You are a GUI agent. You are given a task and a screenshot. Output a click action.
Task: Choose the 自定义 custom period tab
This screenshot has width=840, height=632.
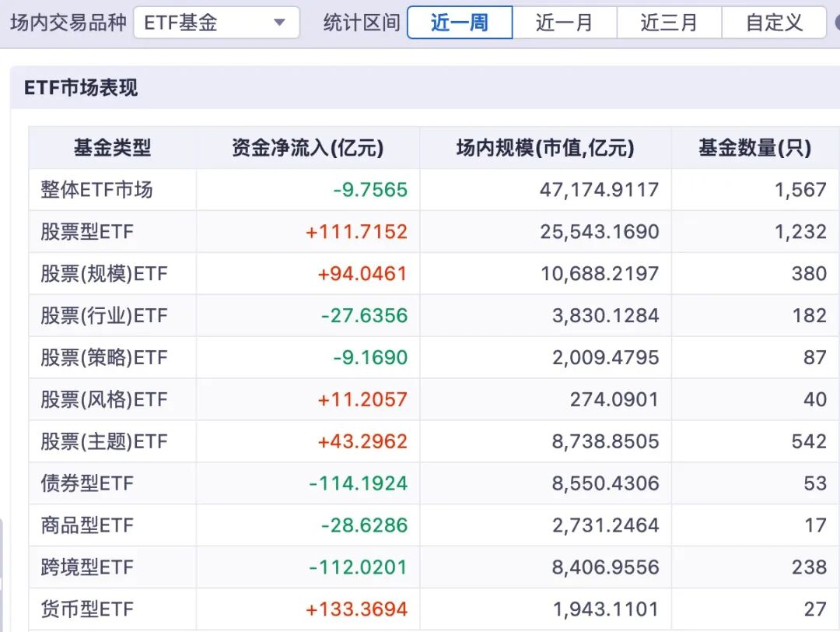pos(774,23)
